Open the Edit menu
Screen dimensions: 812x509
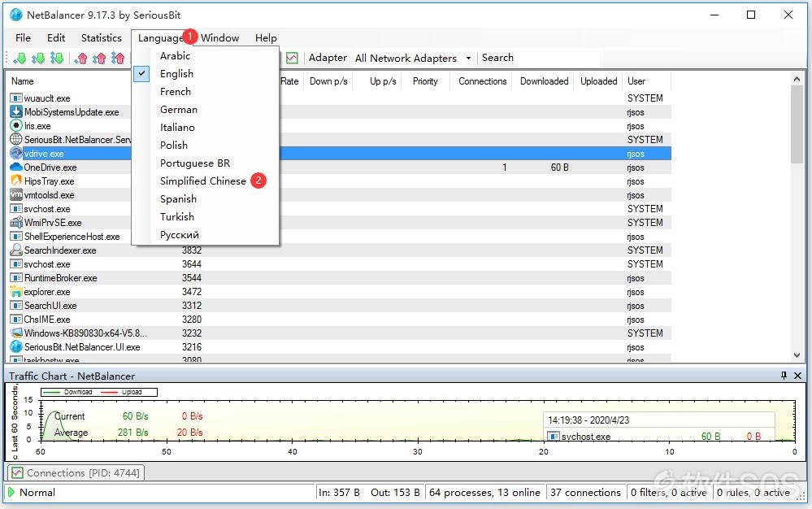(56, 37)
